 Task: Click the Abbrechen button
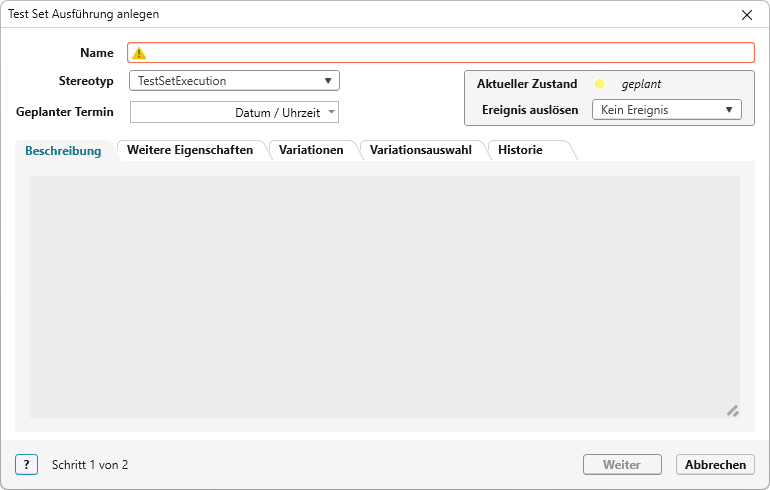[715, 464]
